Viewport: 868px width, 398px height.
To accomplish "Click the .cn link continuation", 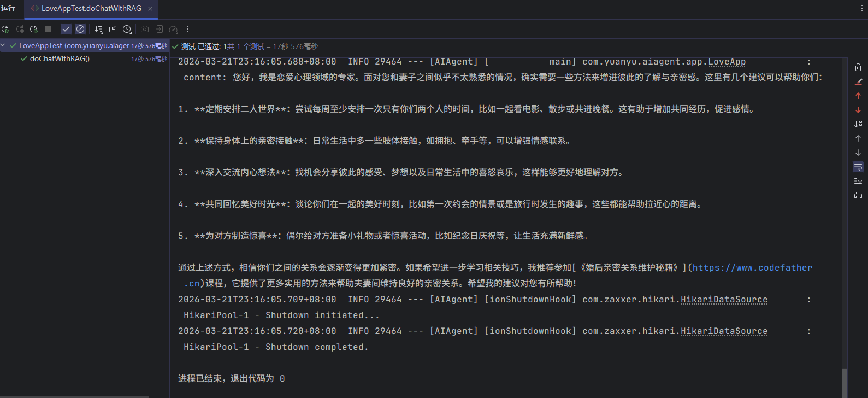I will click(x=191, y=283).
